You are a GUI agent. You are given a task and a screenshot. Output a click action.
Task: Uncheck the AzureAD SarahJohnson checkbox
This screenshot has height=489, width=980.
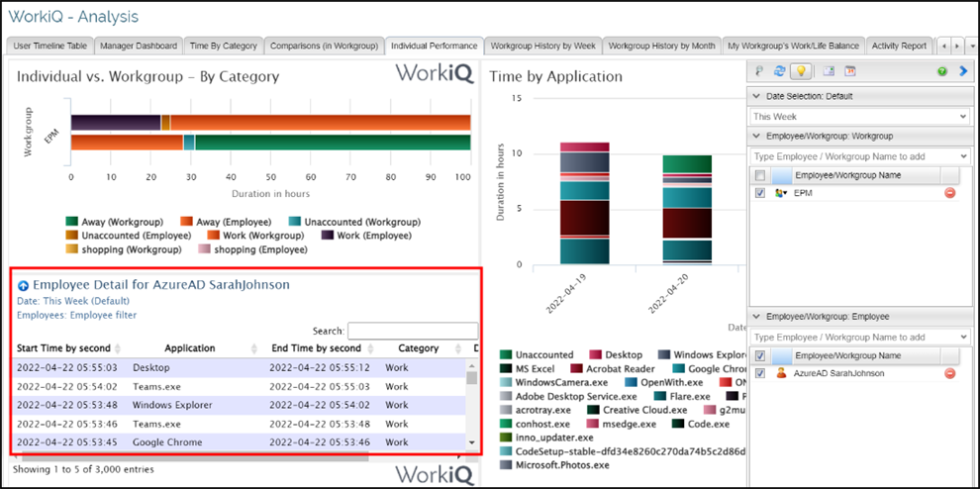(760, 373)
